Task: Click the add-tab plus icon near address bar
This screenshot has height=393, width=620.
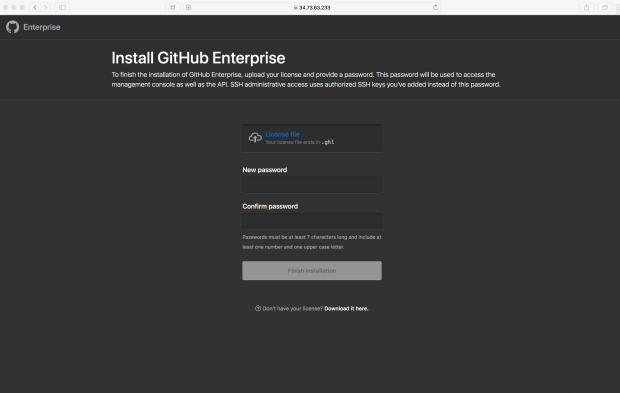Action: [x=189, y=7]
